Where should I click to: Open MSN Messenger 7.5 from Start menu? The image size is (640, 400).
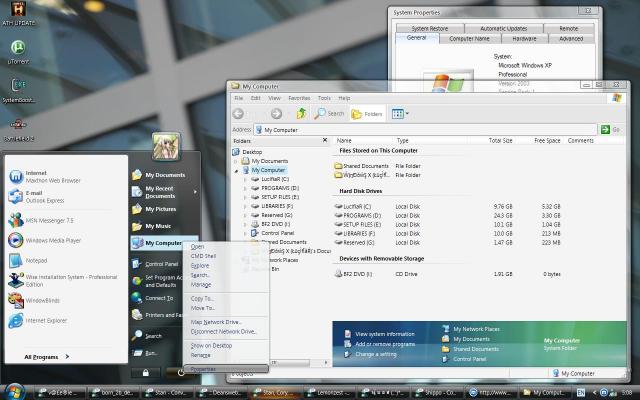click(x=41, y=220)
